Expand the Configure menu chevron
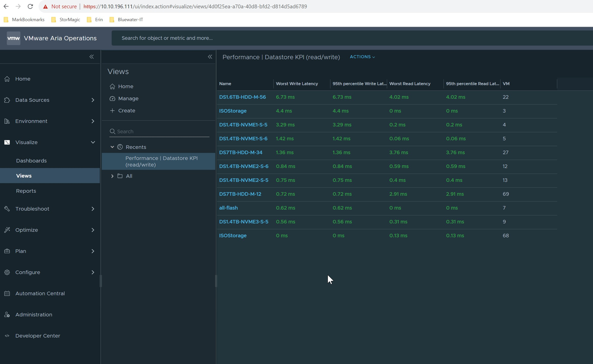This screenshot has height=364, width=593. (x=93, y=272)
